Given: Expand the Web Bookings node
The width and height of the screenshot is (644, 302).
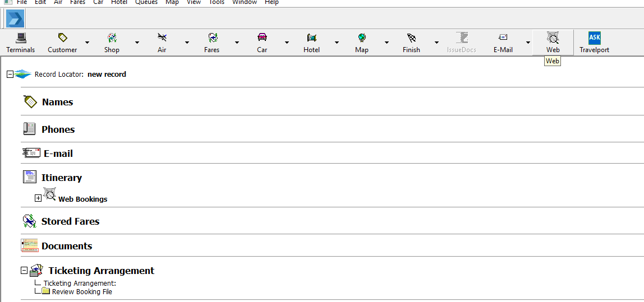Looking at the screenshot, I should coord(38,198).
